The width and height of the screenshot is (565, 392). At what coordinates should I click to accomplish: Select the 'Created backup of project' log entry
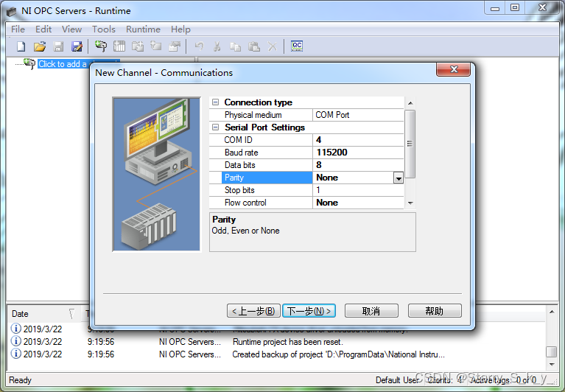(x=338, y=354)
